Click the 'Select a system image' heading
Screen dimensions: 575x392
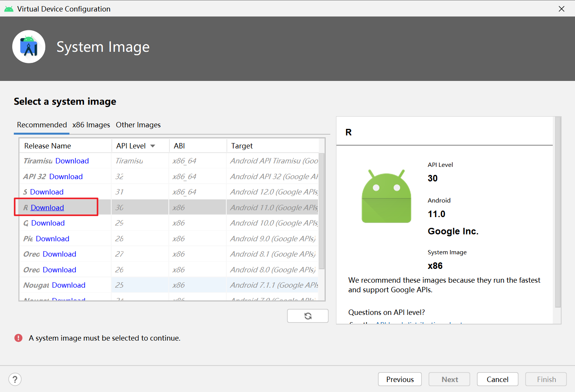click(x=65, y=102)
